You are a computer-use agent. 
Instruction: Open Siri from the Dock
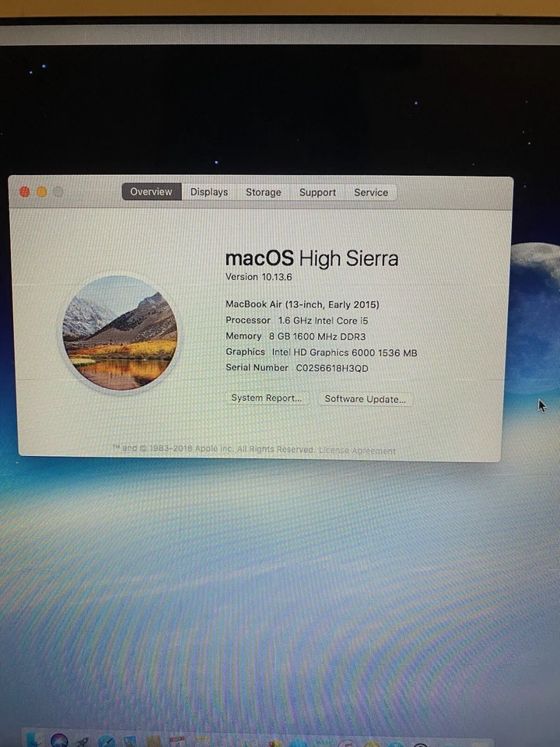click(59, 740)
